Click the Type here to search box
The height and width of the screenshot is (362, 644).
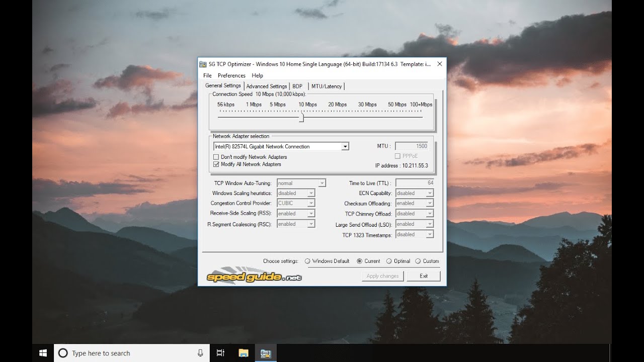point(132,353)
